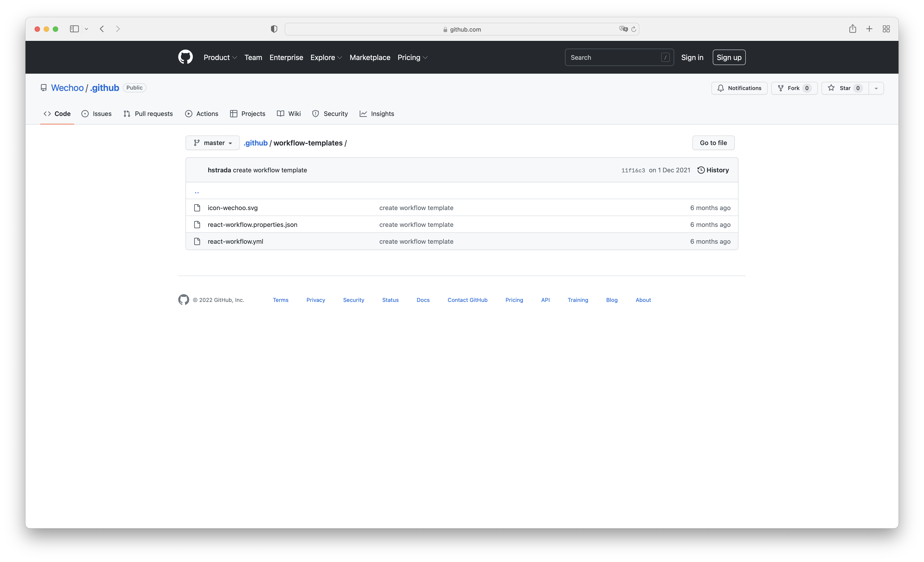Click the History clock icon
Screen dimensions: 924x562
pyautogui.click(x=701, y=170)
